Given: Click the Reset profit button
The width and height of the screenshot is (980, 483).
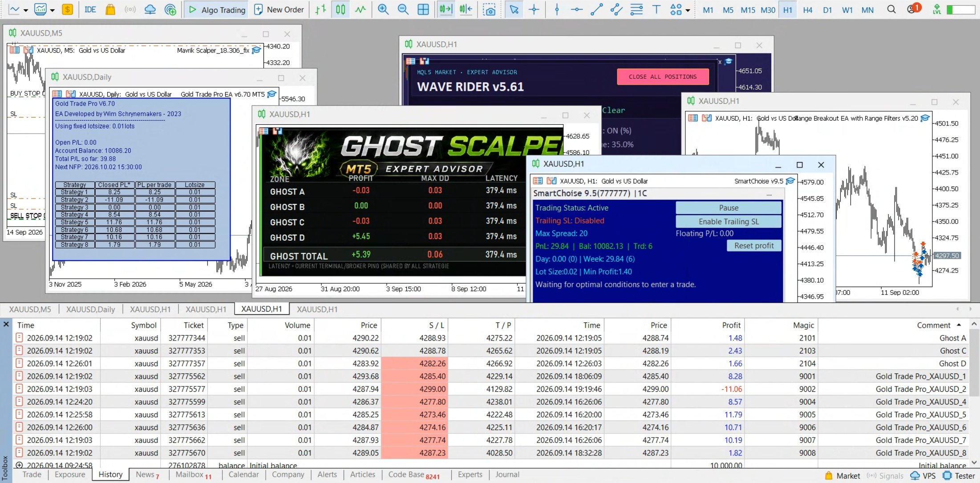Looking at the screenshot, I should tap(754, 245).
